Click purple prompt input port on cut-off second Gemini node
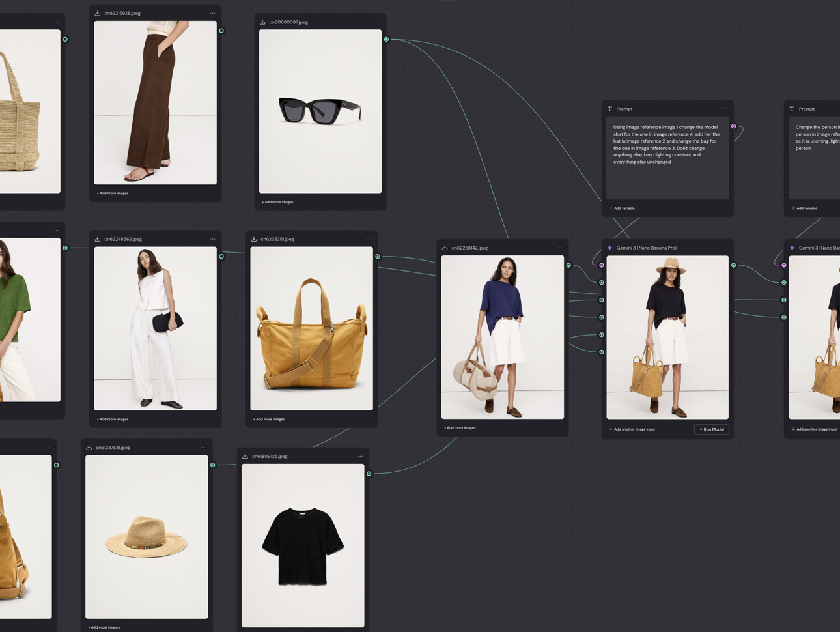 (x=784, y=265)
